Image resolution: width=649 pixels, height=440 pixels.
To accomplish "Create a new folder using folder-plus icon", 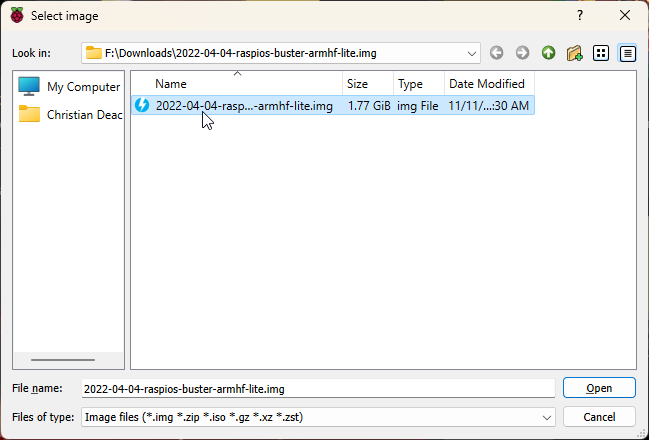I will click(574, 53).
